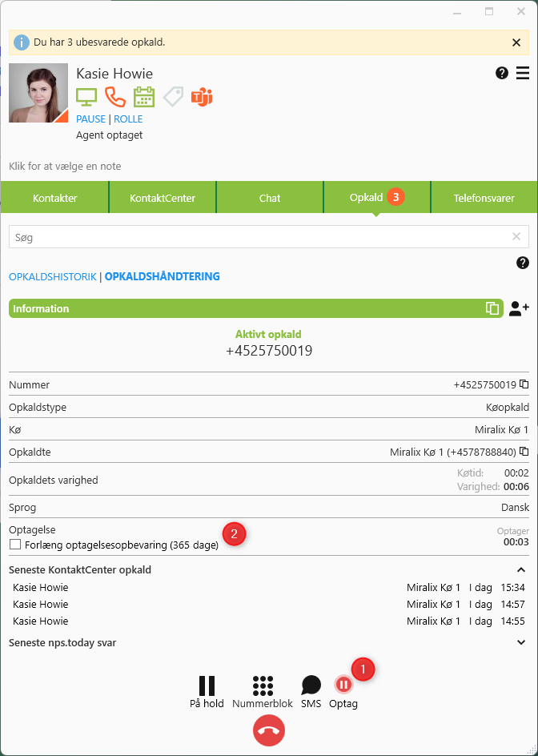Click active call number +4525750019
The image size is (538, 756).
point(269,351)
